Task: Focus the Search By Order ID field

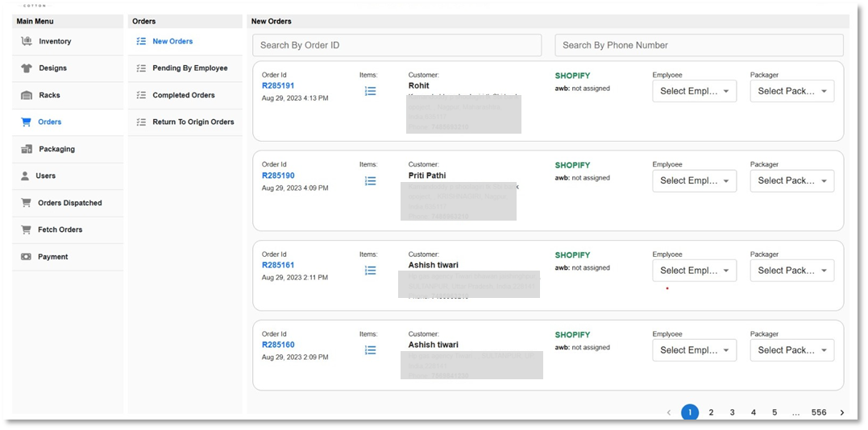Action: (x=397, y=45)
